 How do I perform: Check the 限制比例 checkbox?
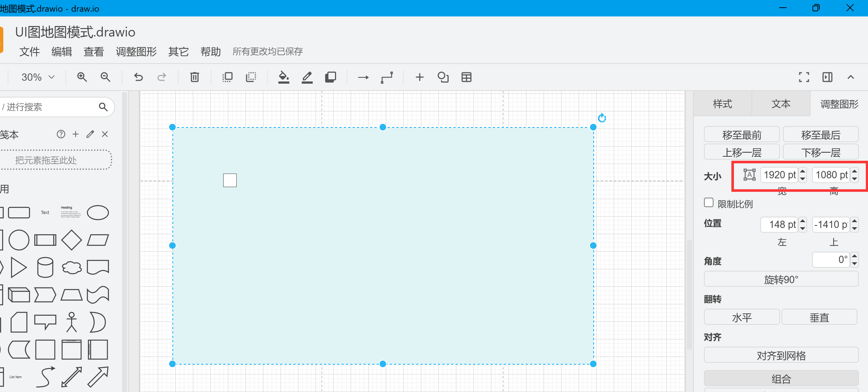[x=709, y=202]
